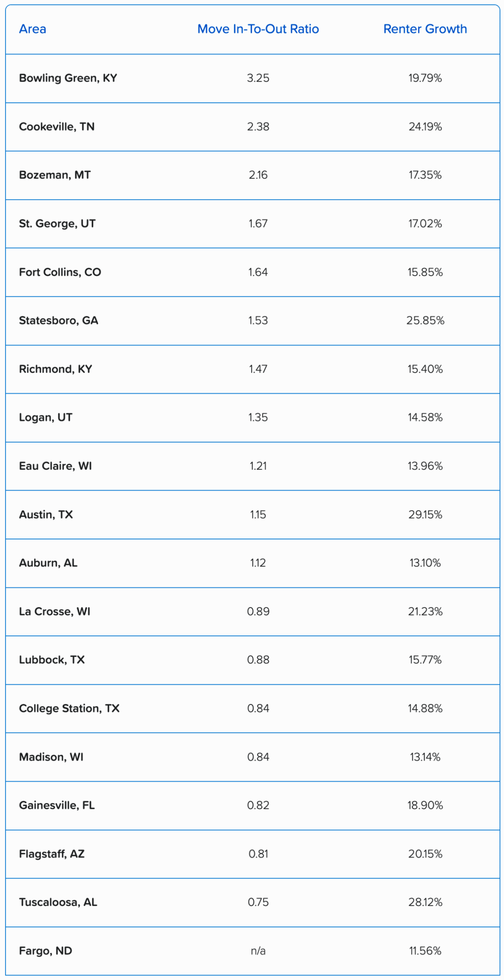This screenshot has width=504, height=980.
Task: Select Bozeman, MT ratio value 2.16
Action: (258, 175)
